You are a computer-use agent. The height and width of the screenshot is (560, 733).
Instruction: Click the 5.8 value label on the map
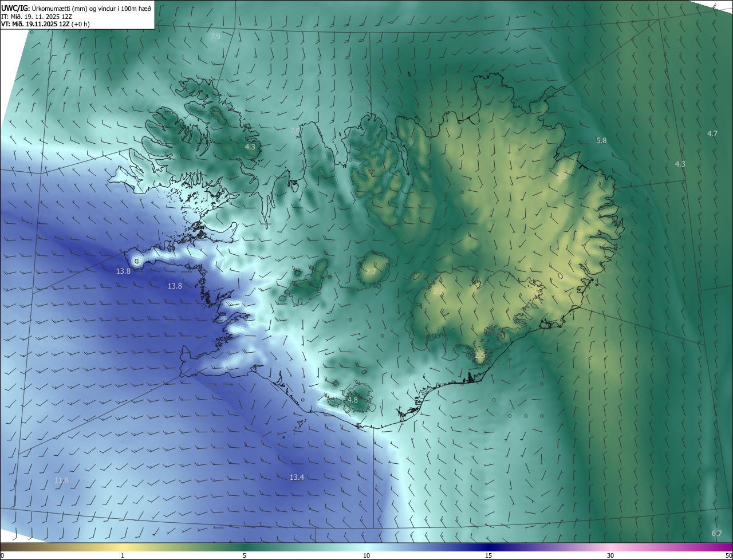pyautogui.click(x=601, y=140)
